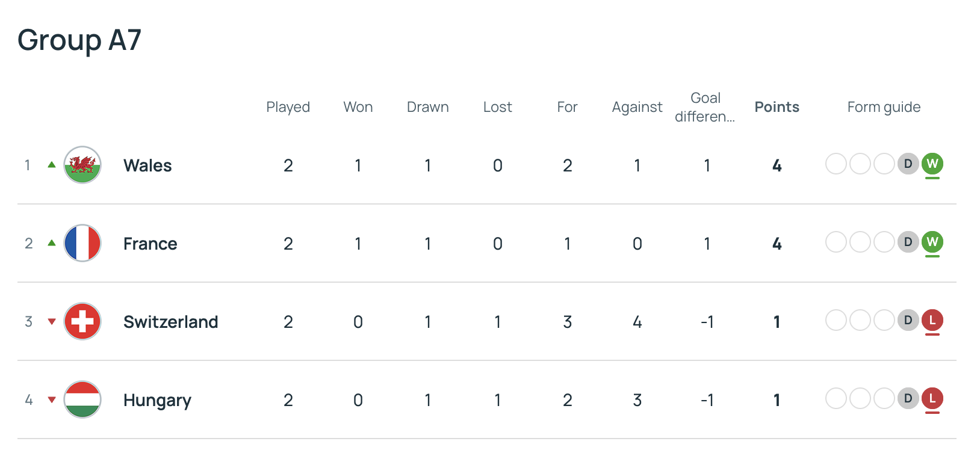Click the Form guide column header
Viewport: 980px width, 456px height.
click(884, 107)
